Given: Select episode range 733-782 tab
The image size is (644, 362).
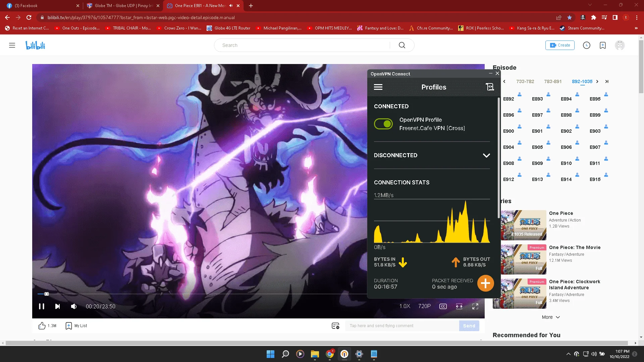Looking at the screenshot, I should (x=525, y=81).
